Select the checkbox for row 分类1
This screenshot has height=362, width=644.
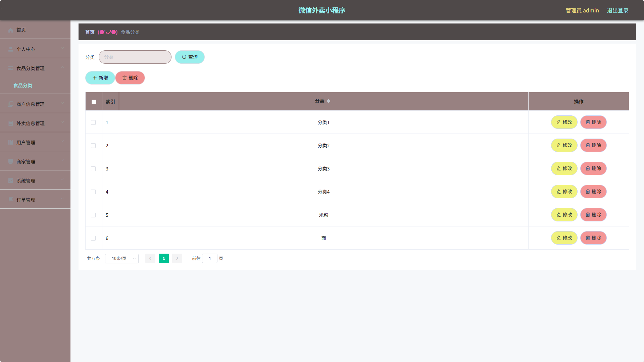click(x=93, y=122)
